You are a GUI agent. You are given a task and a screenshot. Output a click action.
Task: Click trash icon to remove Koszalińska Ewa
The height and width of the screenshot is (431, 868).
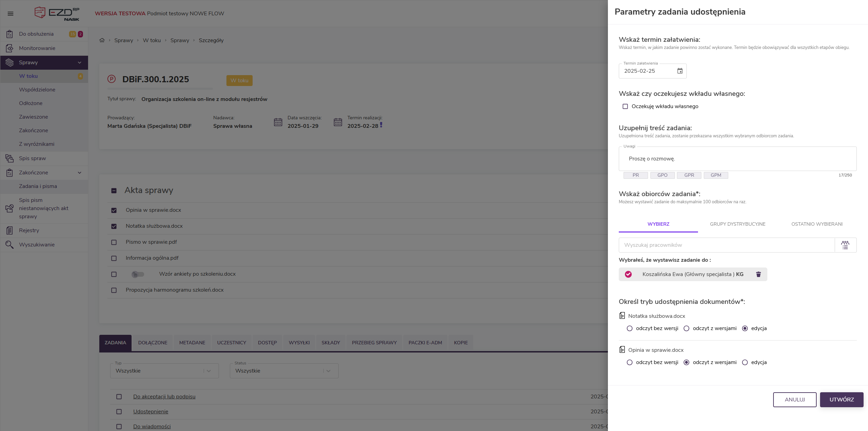758,274
